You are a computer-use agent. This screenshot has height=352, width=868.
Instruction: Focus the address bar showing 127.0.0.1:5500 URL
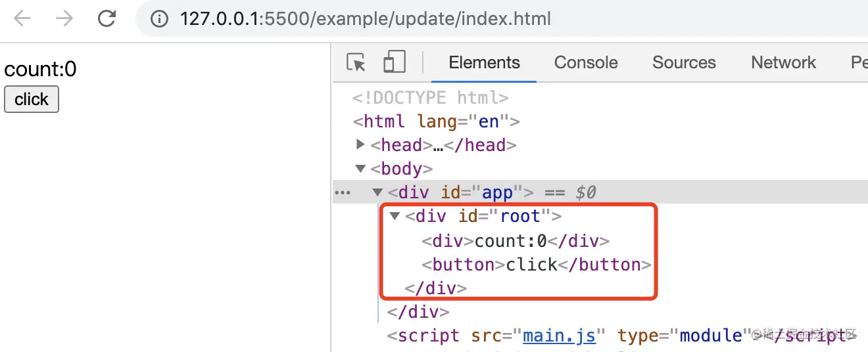[x=503, y=18]
